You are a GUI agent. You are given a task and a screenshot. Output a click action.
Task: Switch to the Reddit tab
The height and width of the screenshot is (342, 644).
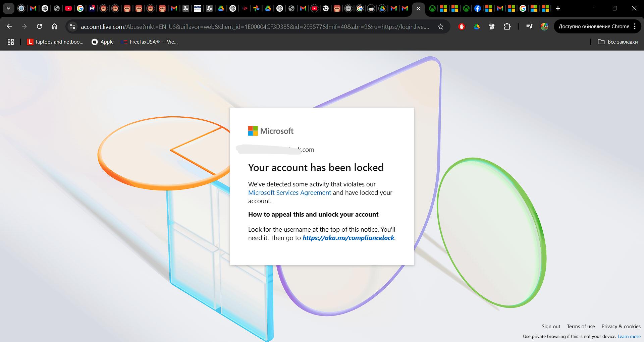point(371,8)
